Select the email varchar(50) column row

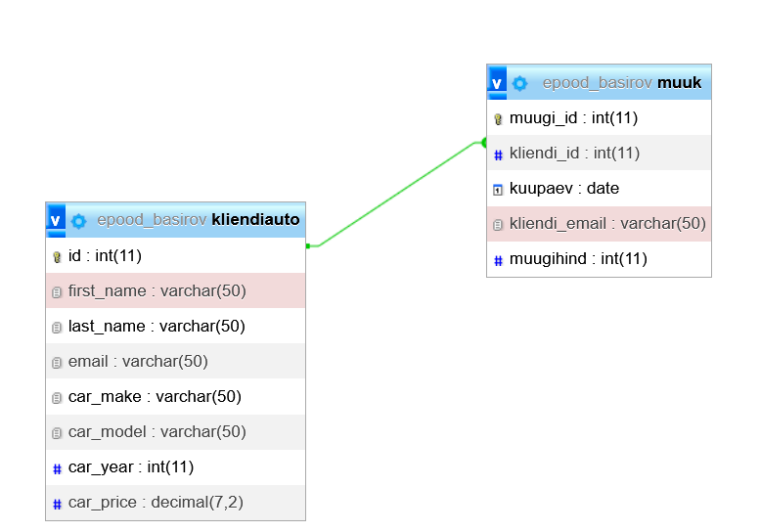[138, 362]
